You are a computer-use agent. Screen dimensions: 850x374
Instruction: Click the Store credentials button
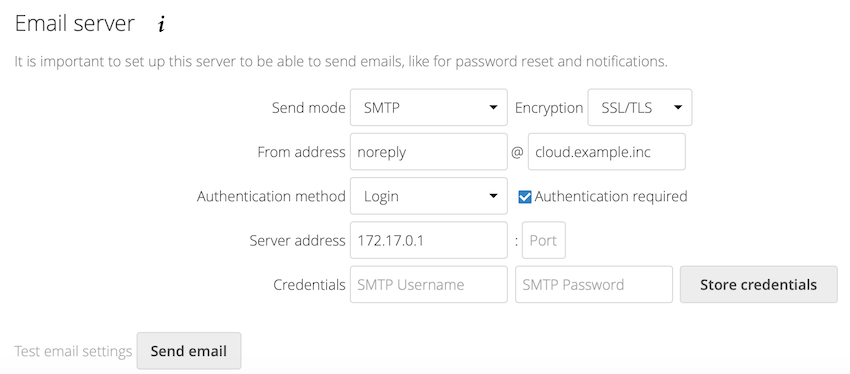(x=758, y=285)
